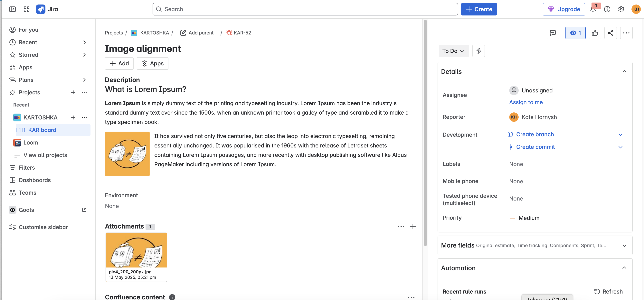644x300 pixels.
Task: Click the feedback comment icon
Action: (553, 33)
